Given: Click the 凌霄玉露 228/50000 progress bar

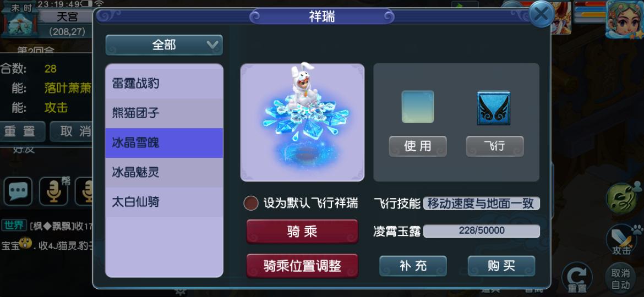Looking at the screenshot, I should pyautogui.click(x=482, y=231).
